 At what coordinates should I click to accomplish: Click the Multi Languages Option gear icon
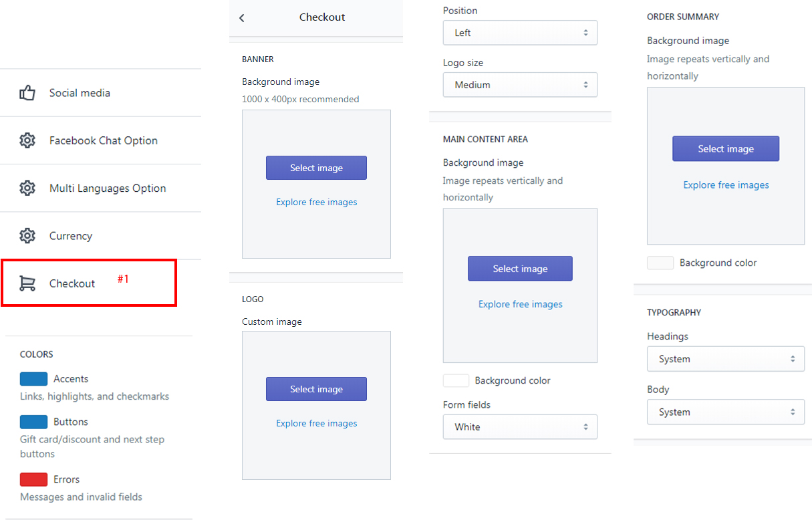coord(27,188)
